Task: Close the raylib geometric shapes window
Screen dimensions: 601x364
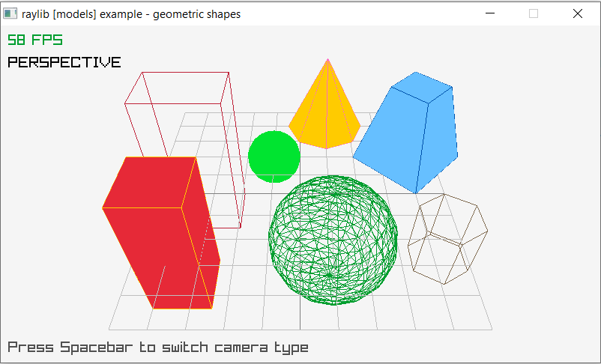Action: click(x=577, y=13)
